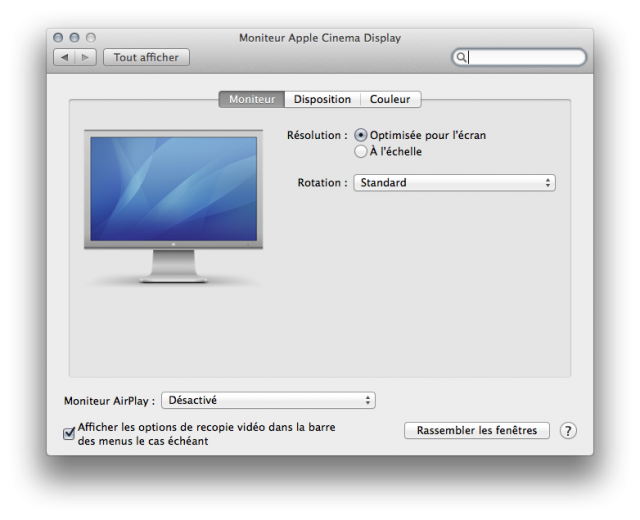This screenshot has height=520, width=640.
Task: Switch to the Couleur tab
Action: [x=390, y=99]
